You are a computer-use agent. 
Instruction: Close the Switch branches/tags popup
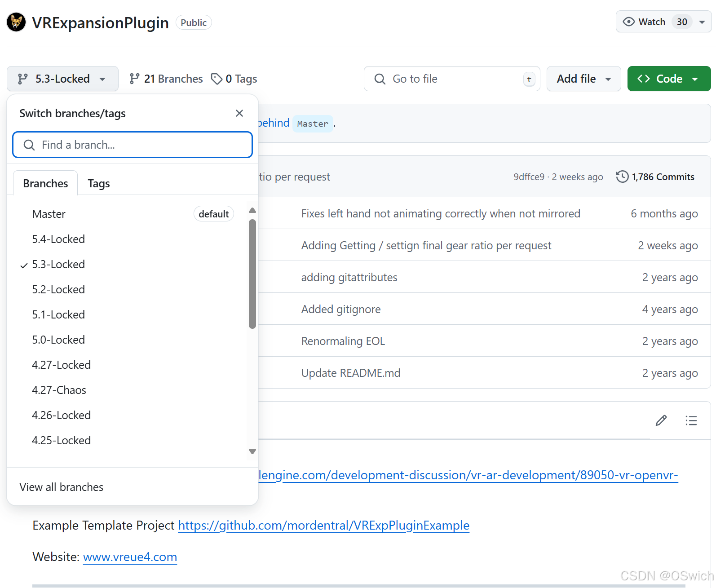coord(239,113)
